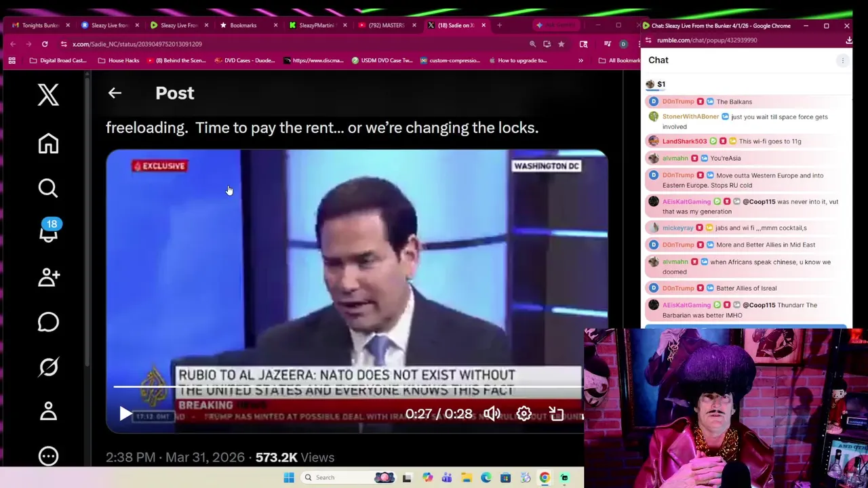Open the zoom magnifier in address bar
The width and height of the screenshot is (868, 488).
click(x=532, y=44)
